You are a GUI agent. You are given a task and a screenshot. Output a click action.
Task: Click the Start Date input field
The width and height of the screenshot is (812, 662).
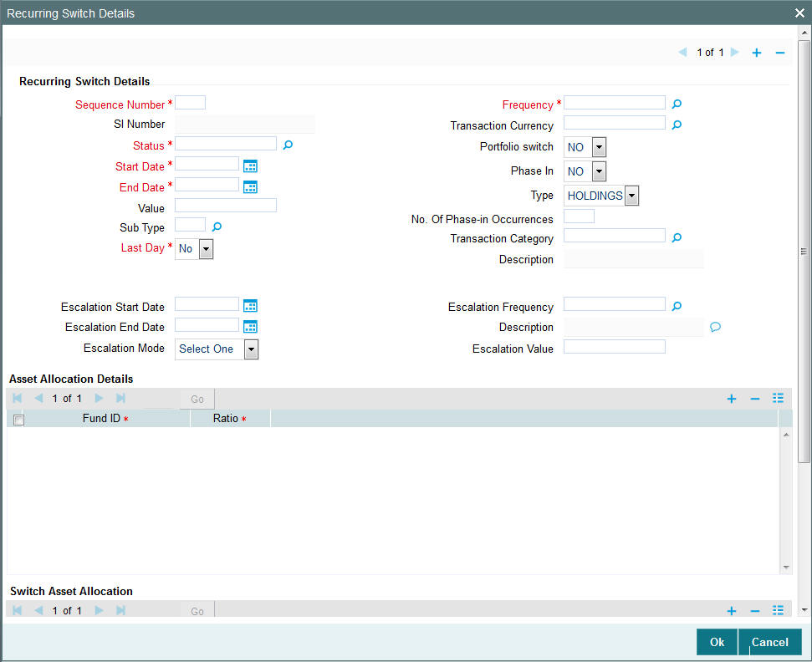(x=207, y=164)
